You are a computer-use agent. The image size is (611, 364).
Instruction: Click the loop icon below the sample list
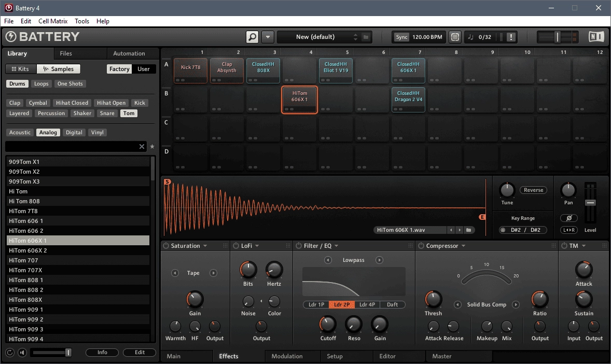(10, 353)
